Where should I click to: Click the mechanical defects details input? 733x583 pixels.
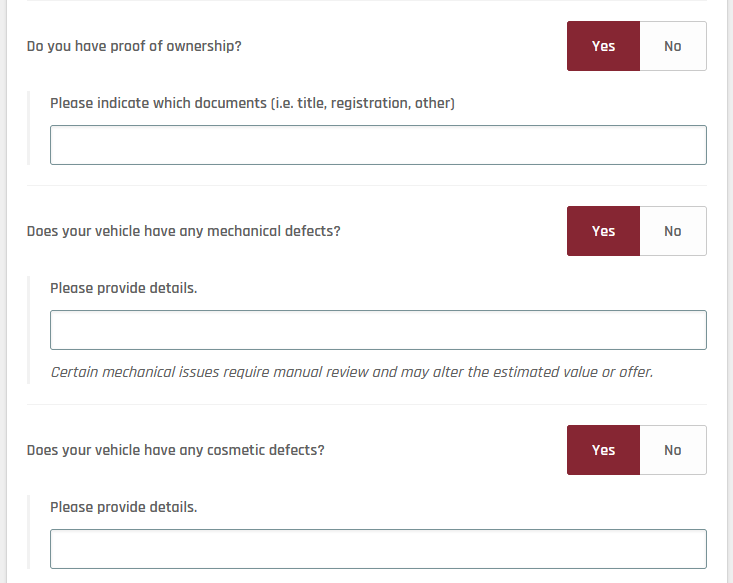click(378, 330)
